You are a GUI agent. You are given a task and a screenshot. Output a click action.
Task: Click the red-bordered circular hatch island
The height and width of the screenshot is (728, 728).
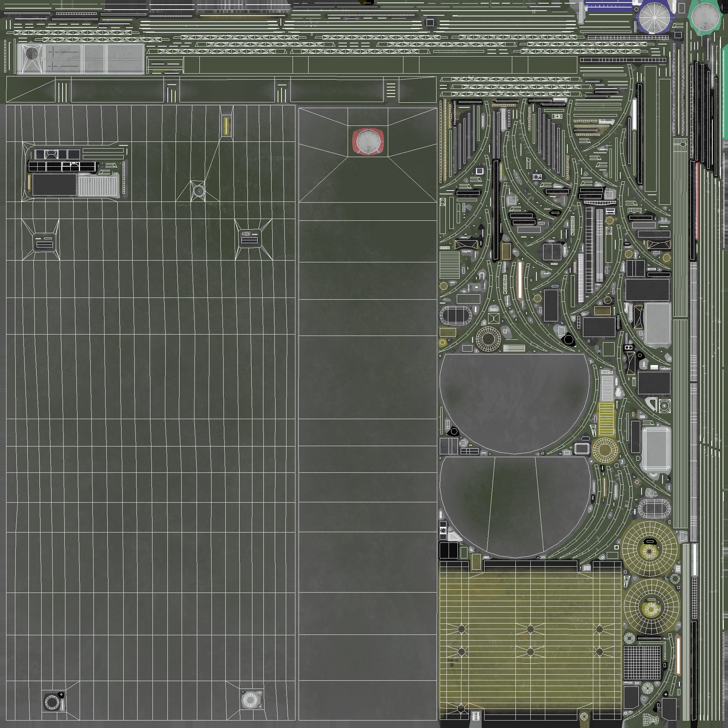pyautogui.click(x=368, y=142)
